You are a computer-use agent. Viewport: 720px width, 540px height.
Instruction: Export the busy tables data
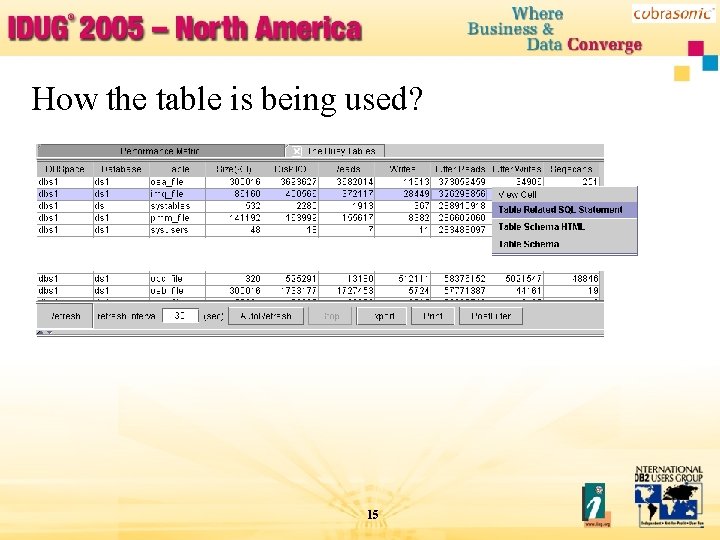point(382,316)
